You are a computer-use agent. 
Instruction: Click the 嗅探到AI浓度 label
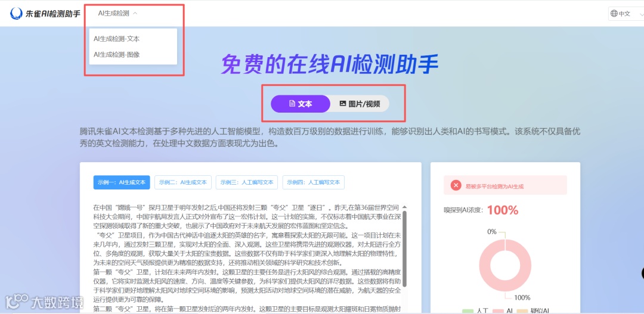(x=464, y=210)
